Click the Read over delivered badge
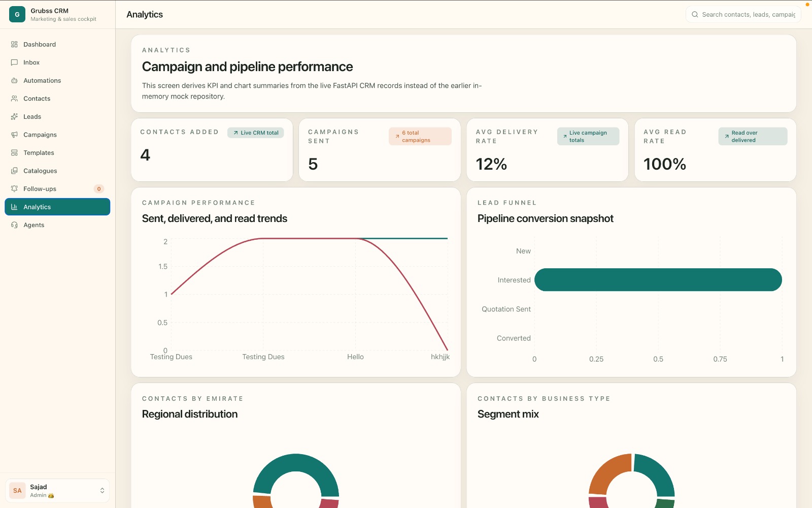The width and height of the screenshot is (812, 508). pyautogui.click(x=753, y=136)
